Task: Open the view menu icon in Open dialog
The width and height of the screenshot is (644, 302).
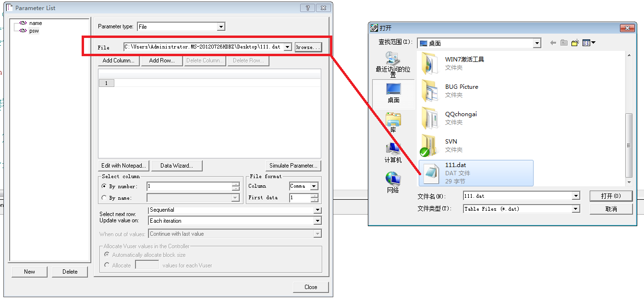Action: 589,43
